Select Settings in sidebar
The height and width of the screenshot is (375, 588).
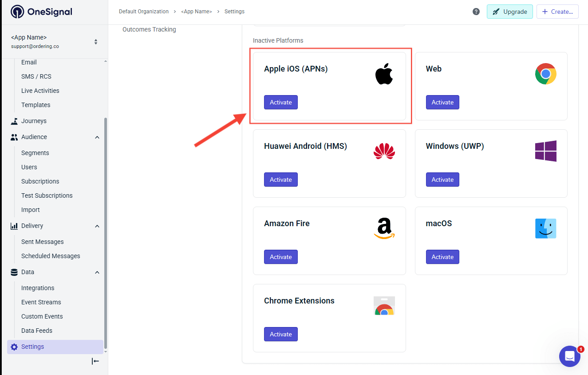(x=55, y=347)
